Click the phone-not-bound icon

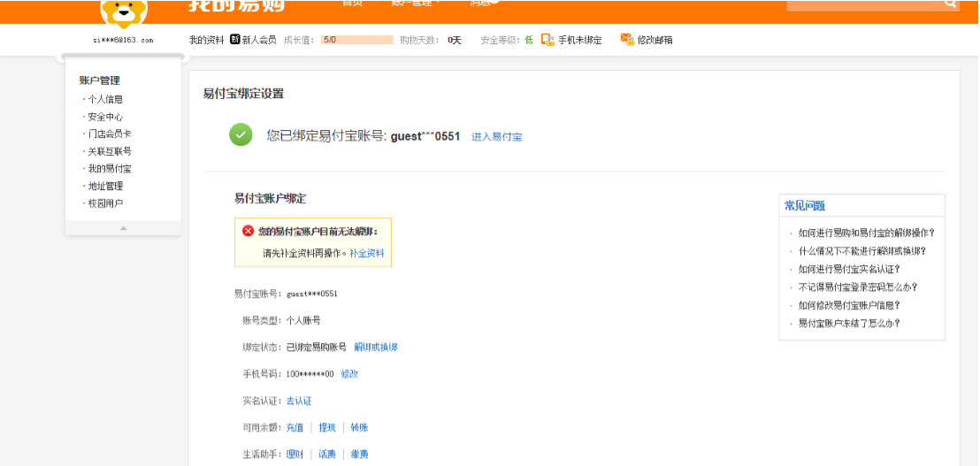[547, 40]
